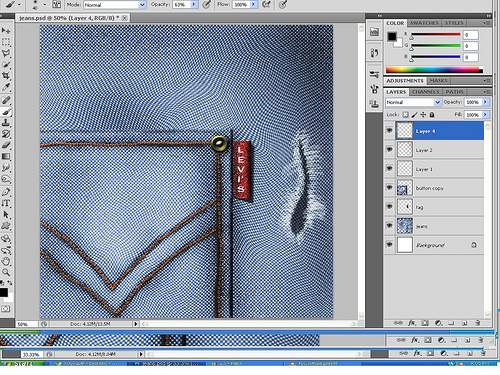Select the Dodge tool
This screenshot has width=500, height=375.
[x=6, y=179]
